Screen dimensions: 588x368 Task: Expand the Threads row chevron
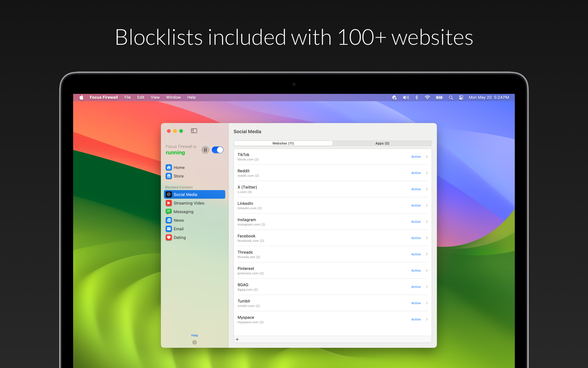(427, 254)
